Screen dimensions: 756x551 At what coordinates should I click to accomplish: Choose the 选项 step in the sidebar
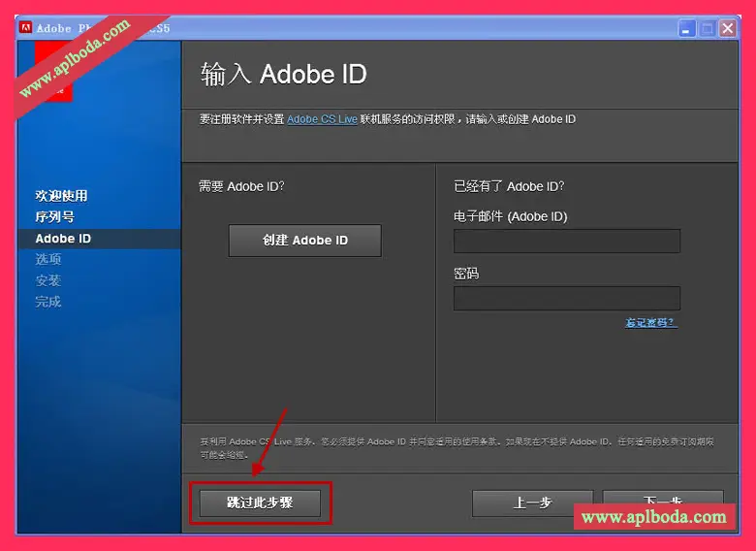(x=48, y=260)
